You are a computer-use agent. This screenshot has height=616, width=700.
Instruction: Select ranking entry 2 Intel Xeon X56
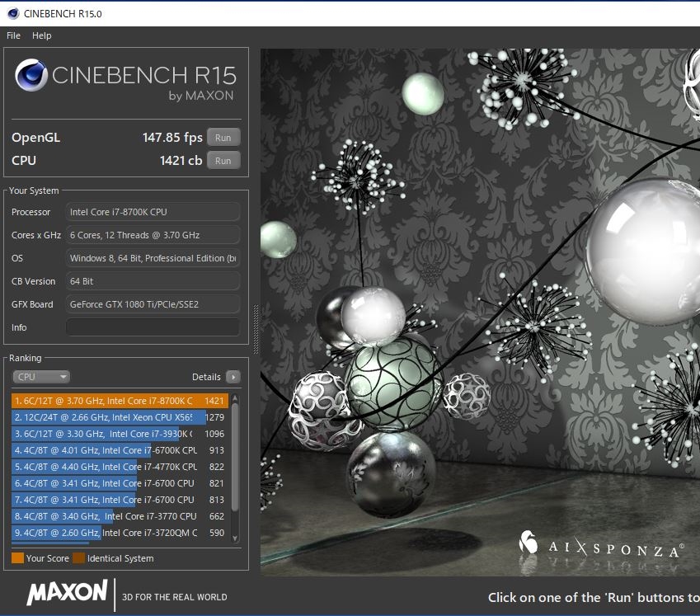(120, 417)
